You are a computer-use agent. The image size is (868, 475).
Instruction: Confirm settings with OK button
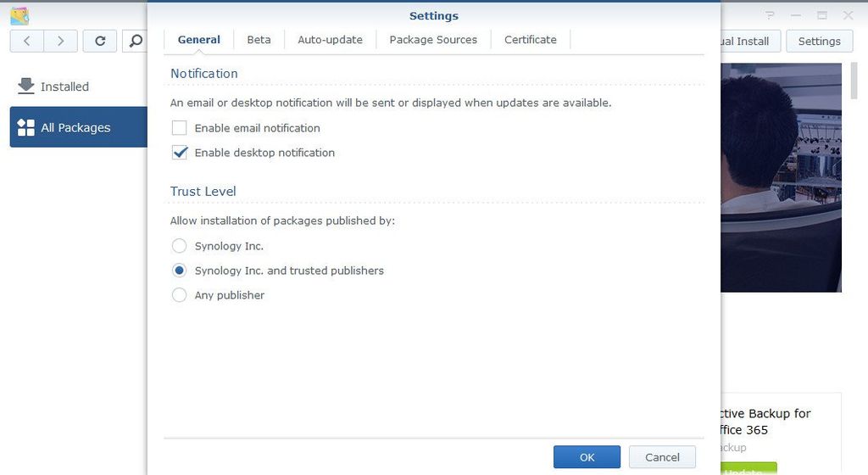[x=587, y=457]
